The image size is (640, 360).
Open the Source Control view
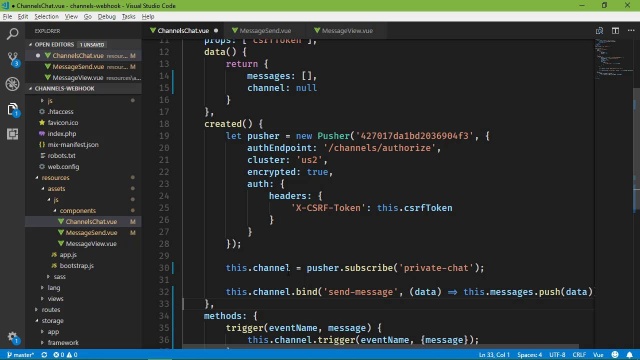pyautogui.click(x=12, y=59)
